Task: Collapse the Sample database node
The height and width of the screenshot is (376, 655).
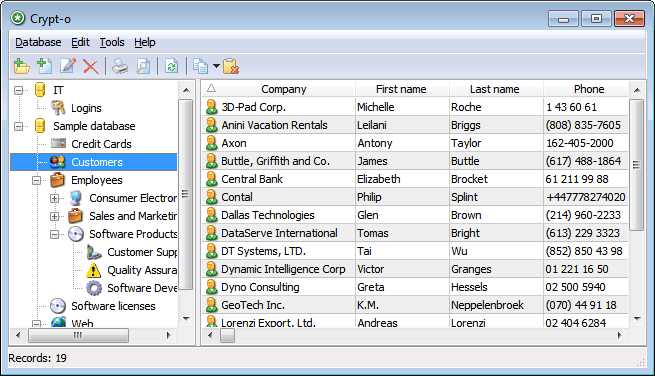Action: [18, 126]
